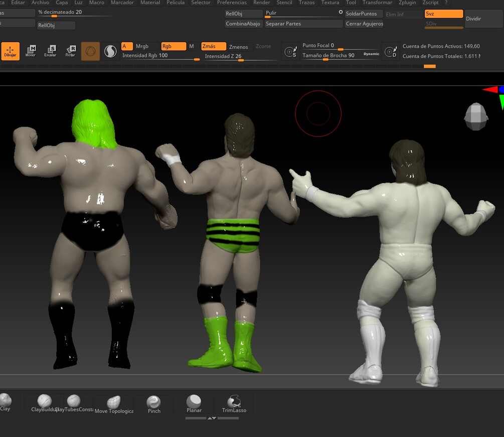504x437 pixels.
Task: Open the Archivo menu
Action: click(40, 3)
